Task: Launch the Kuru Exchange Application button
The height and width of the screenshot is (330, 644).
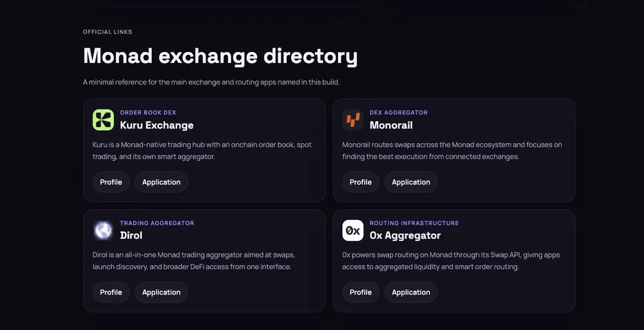Action: 161,182
